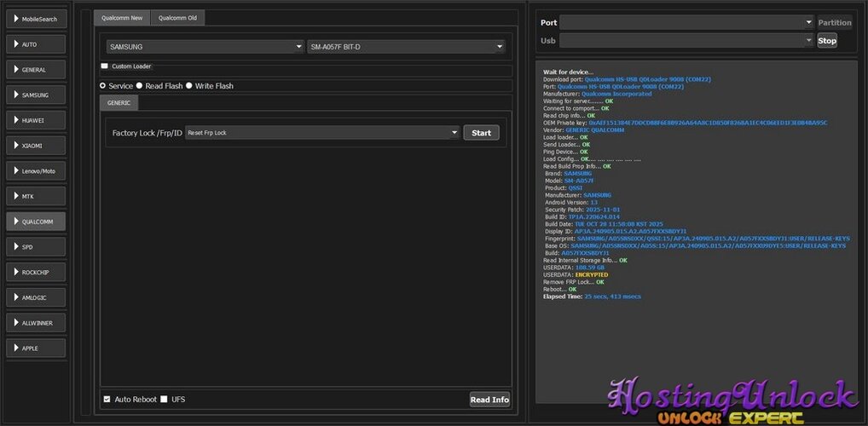The height and width of the screenshot is (426, 868).
Task: Open the MobileSearch sidebar section
Action: click(x=36, y=19)
